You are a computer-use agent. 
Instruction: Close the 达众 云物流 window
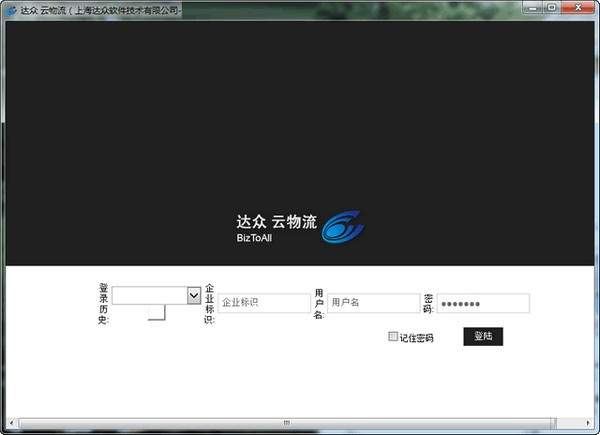pos(579,7)
